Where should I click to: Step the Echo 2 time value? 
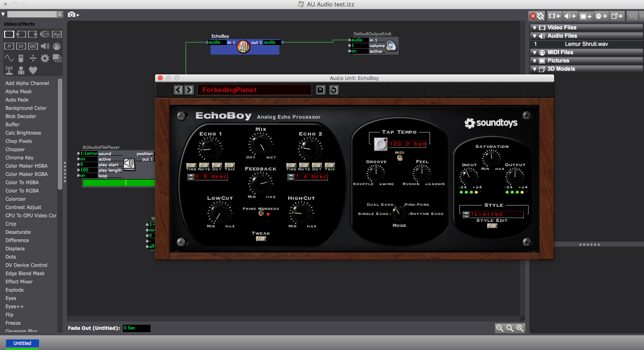click(291, 177)
